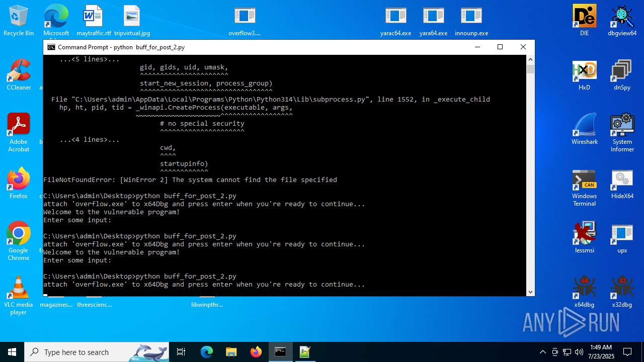This screenshot has height=362, width=644.
Task: Minimize the Command Prompt window
Action: coord(477,47)
